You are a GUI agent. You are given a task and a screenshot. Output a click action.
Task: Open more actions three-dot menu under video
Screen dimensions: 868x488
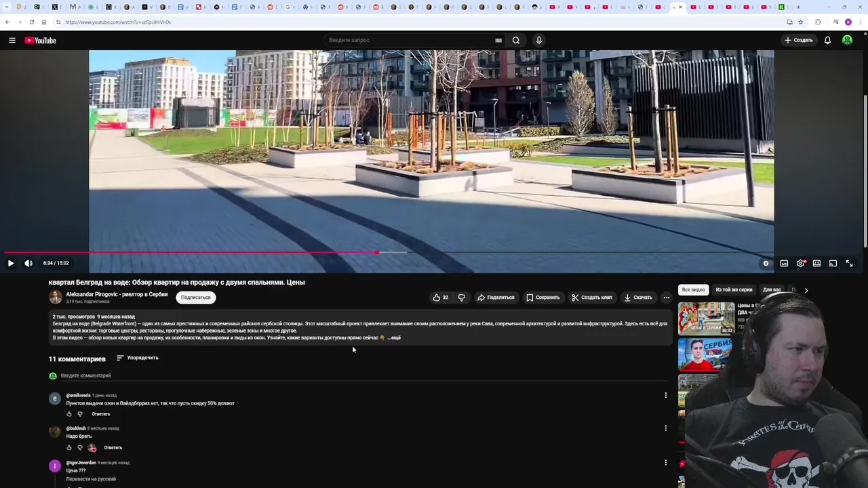pos(667,298)
